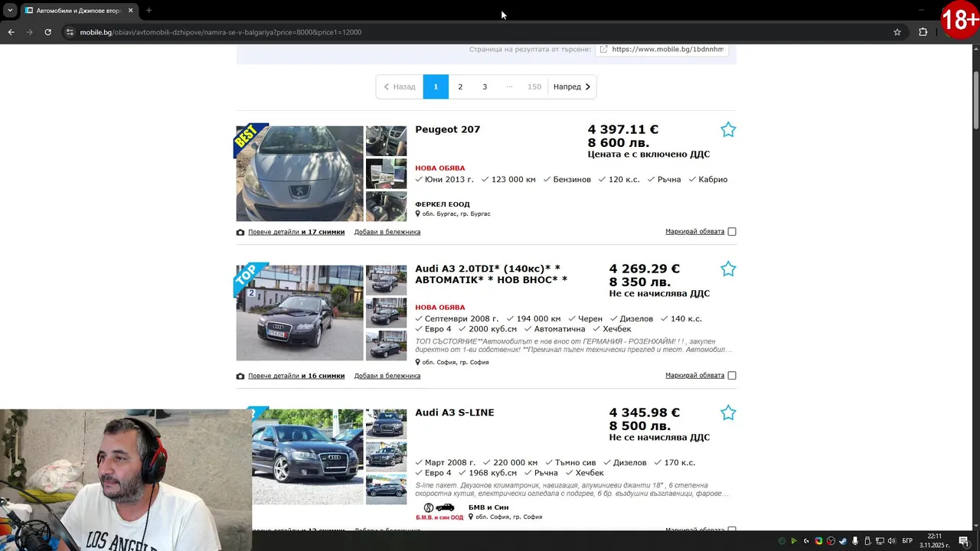This screenshot has width=980, height=551.
Task: Open Audi A3 2.0TDI main photo
Action: pyautogui.click(x=300, y=313)
